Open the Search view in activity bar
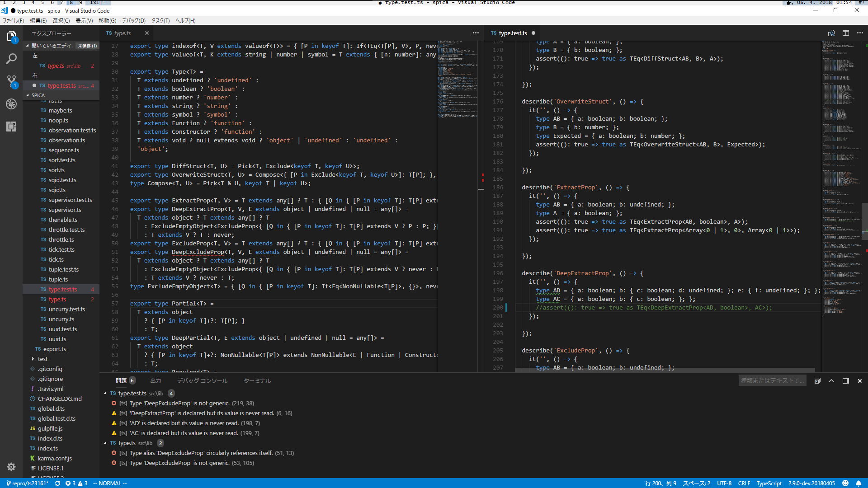This screenshot has height=488, width=868. pyautogui.click(x=11, y=59)
